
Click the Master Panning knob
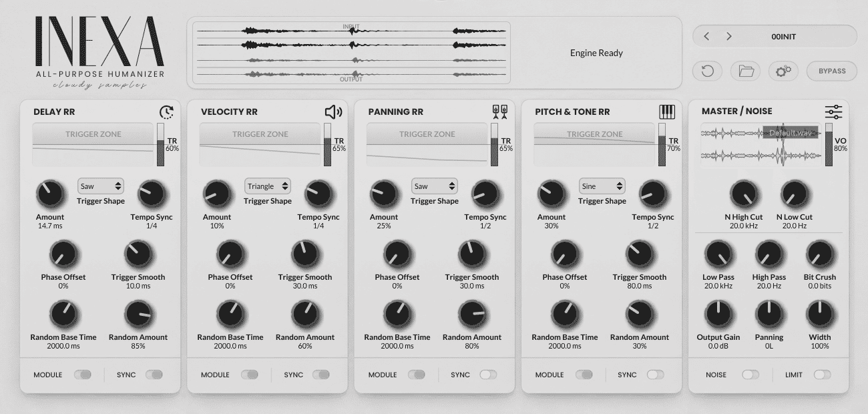click(x=769, y=314)
